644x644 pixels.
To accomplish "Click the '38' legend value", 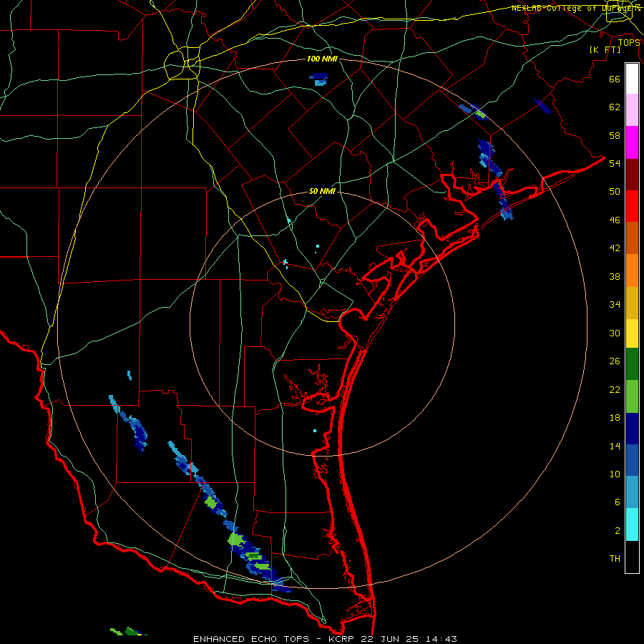I will coord(615,276).
